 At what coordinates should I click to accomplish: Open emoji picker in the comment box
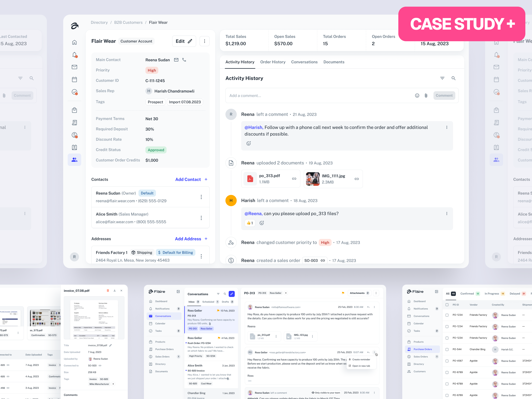(x=417, y=96)
